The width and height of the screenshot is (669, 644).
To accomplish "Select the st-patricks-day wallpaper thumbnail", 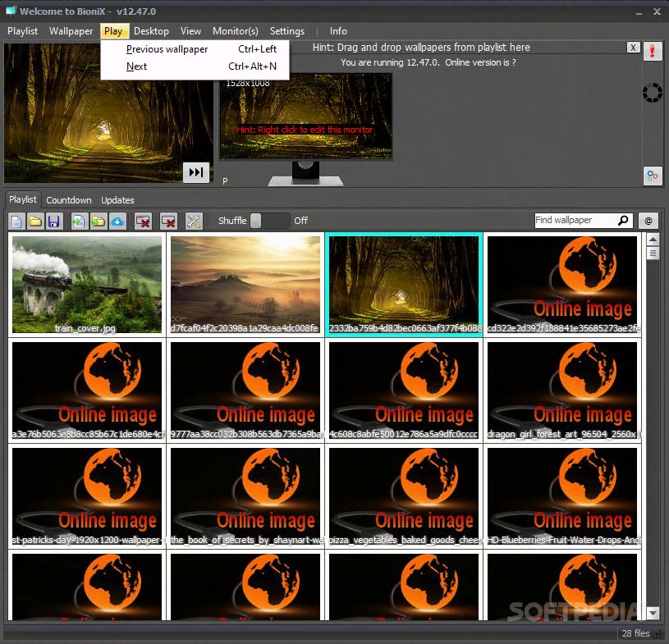I will click(87, 496).
